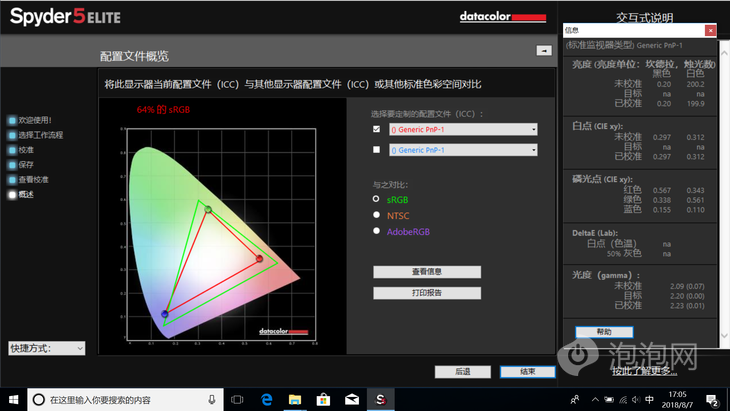Image resolution: width=730 pixels, height=411 pixels.
Task: Open the 按此了解更多 link
Action: tap(645, 371)
